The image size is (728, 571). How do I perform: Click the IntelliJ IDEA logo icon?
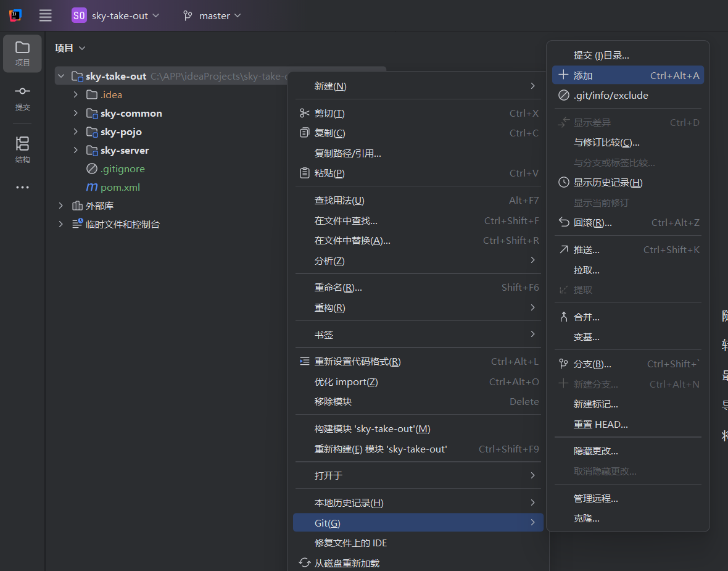tap(15, 15)
